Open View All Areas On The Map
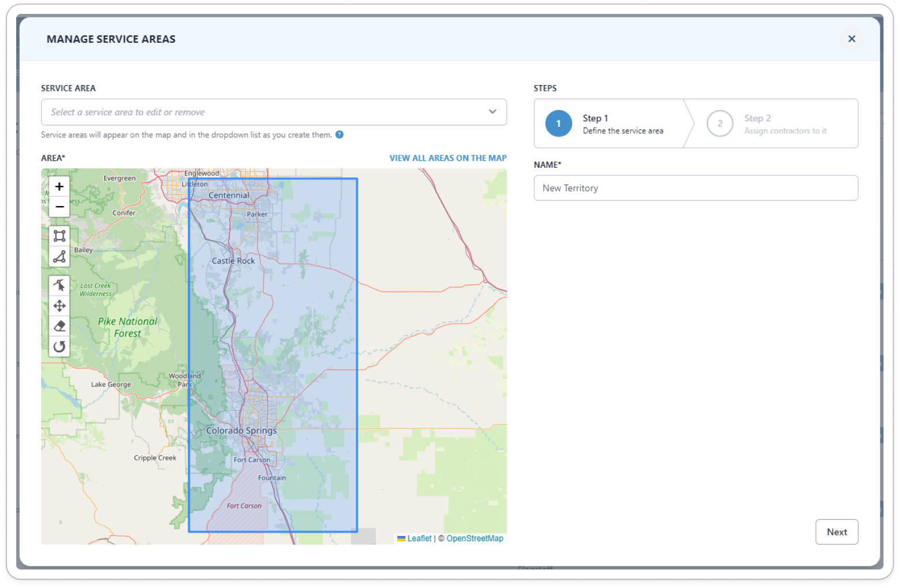The height and width of the screenshot is (588, 900). [x=448, y=158]
